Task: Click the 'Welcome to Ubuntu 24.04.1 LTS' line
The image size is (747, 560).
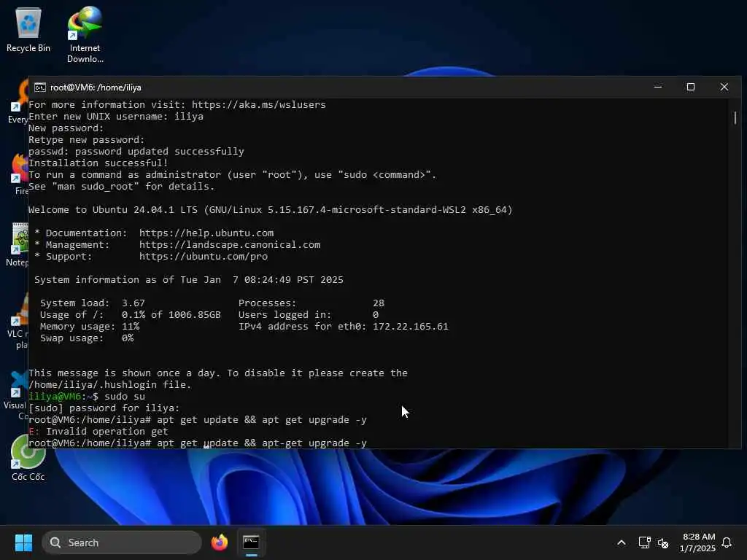Action: [270, 210]
